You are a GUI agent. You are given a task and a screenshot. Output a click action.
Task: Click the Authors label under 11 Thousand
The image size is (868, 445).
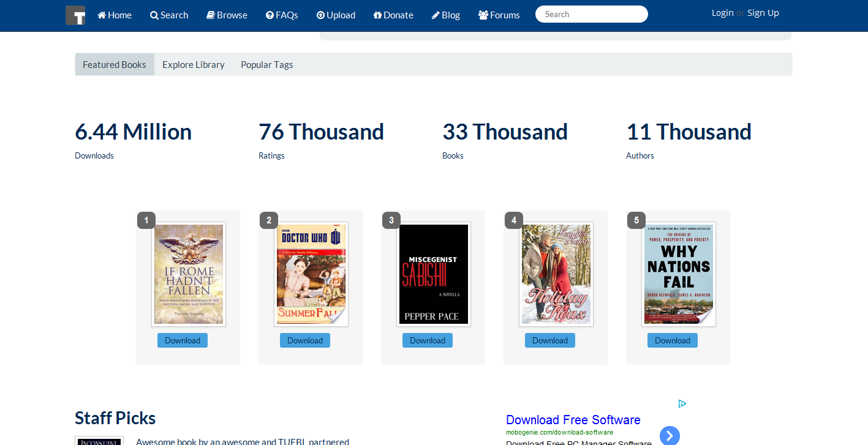click(640, 155)
